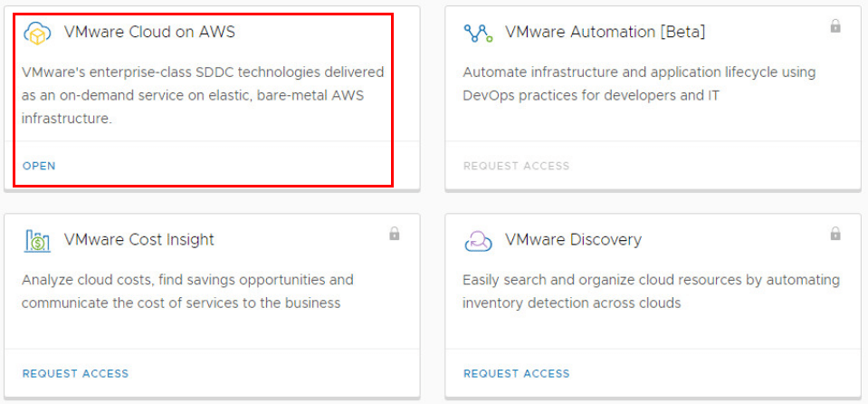
Task: Open VMware Cloud on AWS via OPEN link
Action: [39, 166]
